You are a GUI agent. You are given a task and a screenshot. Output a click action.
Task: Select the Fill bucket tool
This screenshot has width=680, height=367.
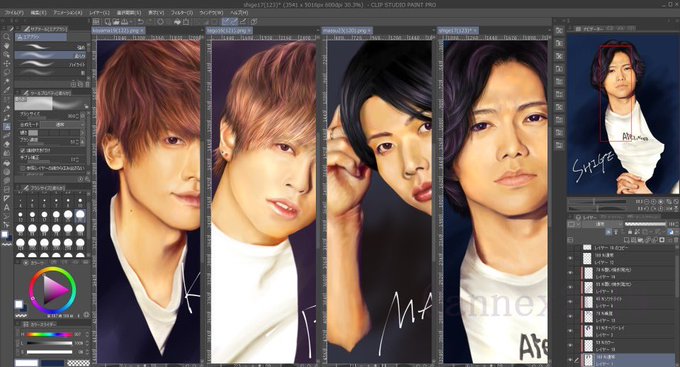coord(6,163)
